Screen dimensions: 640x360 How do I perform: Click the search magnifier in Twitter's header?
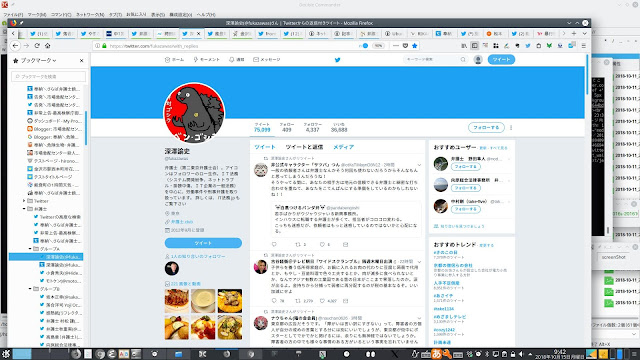463,60
